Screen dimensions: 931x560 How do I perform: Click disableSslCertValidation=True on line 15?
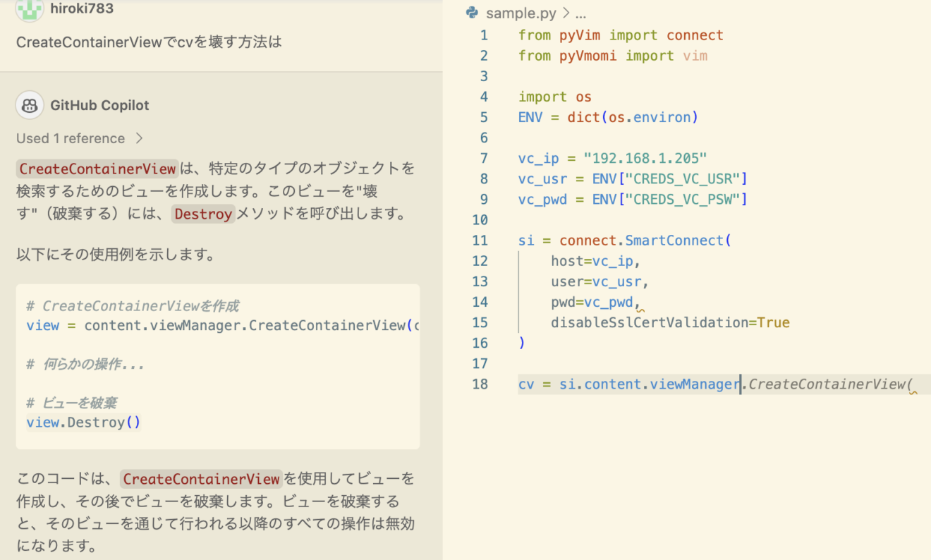tap(669, 322)
